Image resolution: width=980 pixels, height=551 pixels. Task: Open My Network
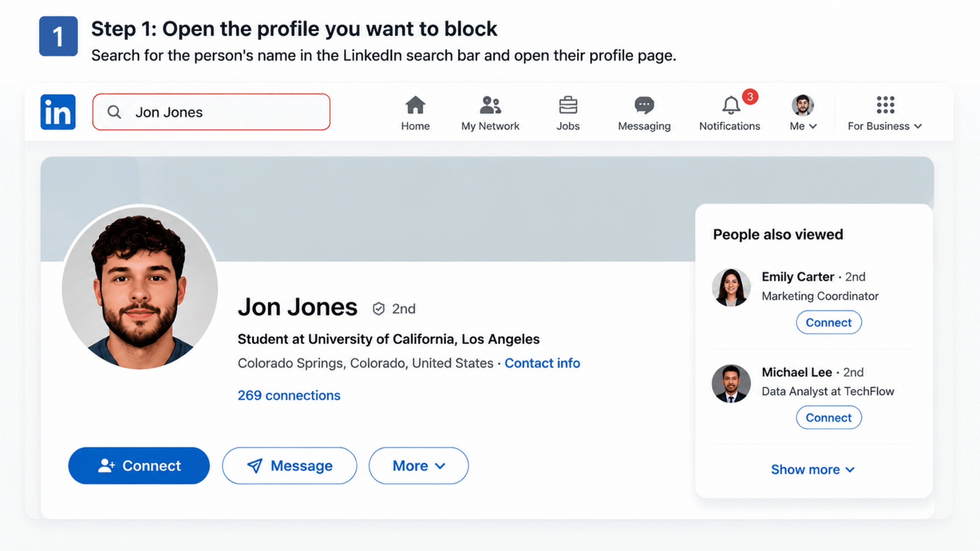click(x=490, y=113)
